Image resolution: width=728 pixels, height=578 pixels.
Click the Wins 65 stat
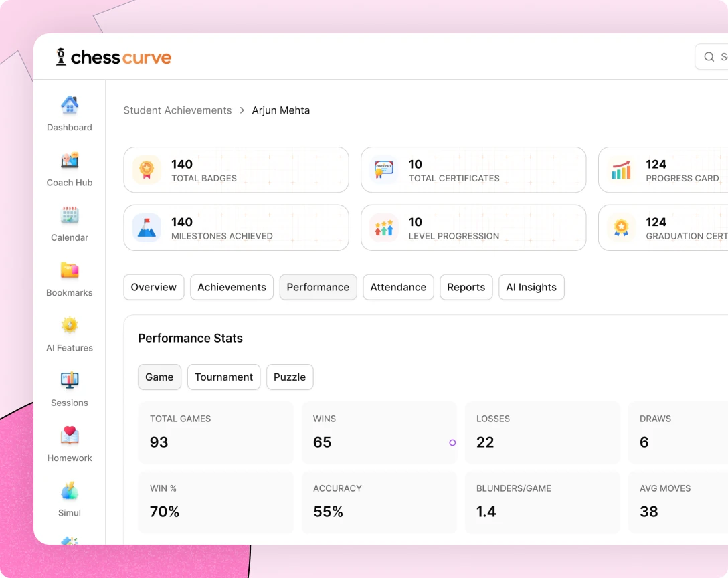click(379, 433)
